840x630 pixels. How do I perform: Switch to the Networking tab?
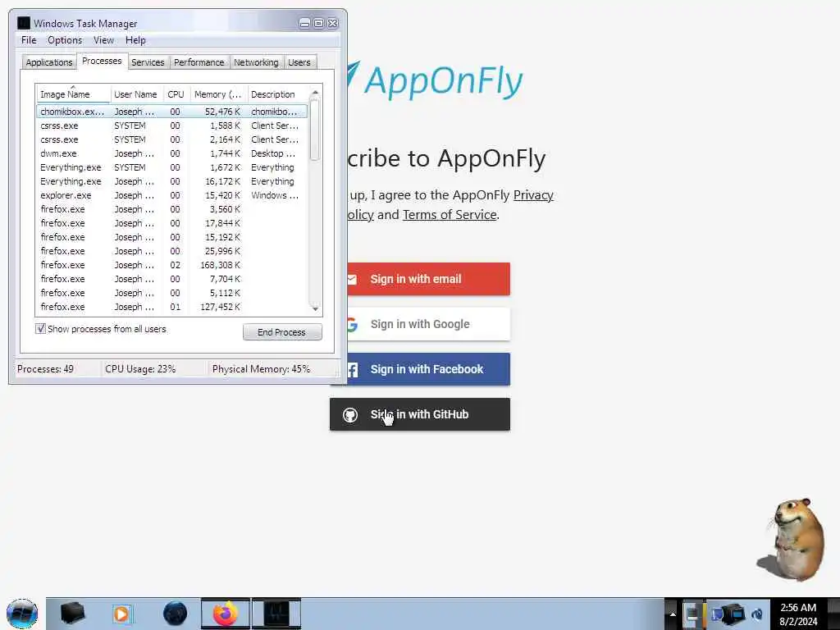(256, 62)
